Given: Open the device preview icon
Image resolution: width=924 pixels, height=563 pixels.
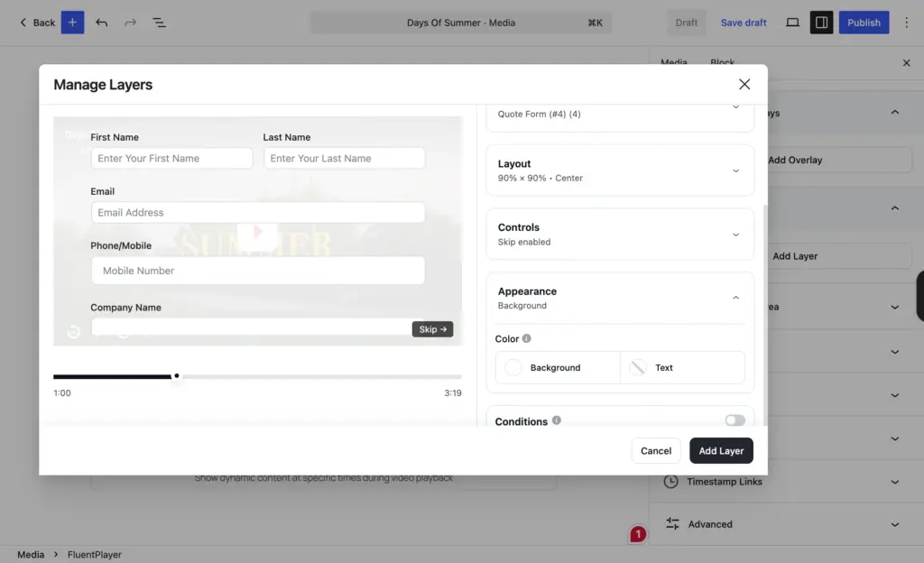Looking at the screenshot, I should pyautogui.click(x=792, y=23).
